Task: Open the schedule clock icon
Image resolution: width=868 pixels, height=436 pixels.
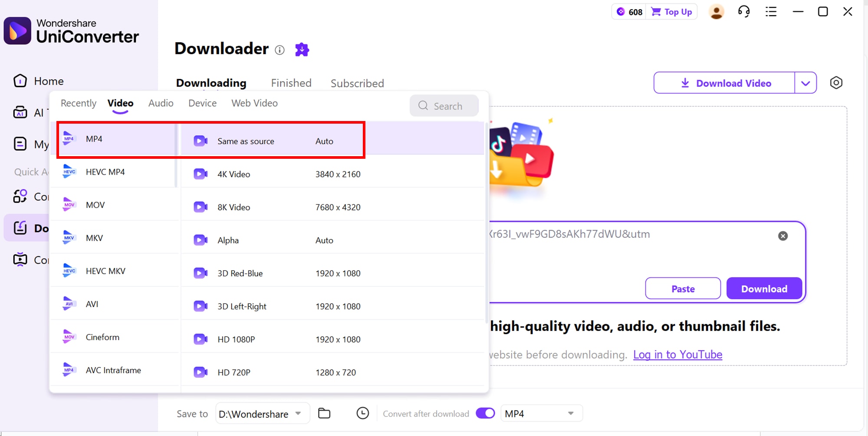Action: 363,413
